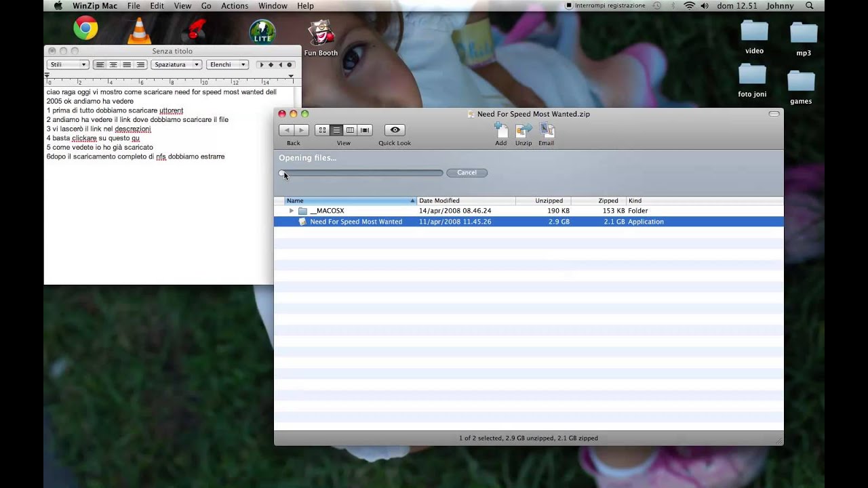Screen dimensions: 868x488
Task: Open the File menu
Action: [134, 5]
